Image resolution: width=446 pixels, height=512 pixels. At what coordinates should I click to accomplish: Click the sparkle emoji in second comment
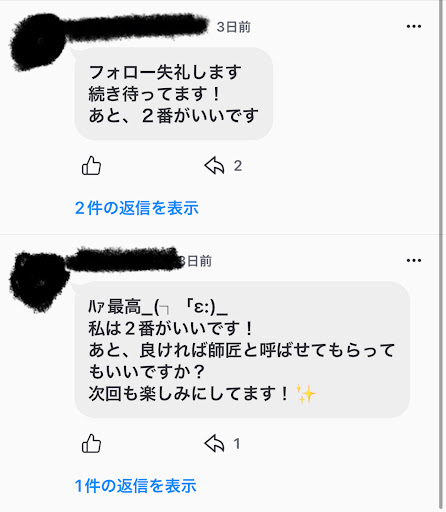[x=306, y=394]
